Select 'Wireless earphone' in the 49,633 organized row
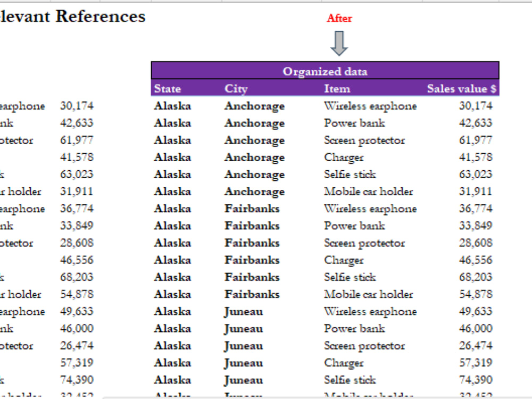 (370, 311)
